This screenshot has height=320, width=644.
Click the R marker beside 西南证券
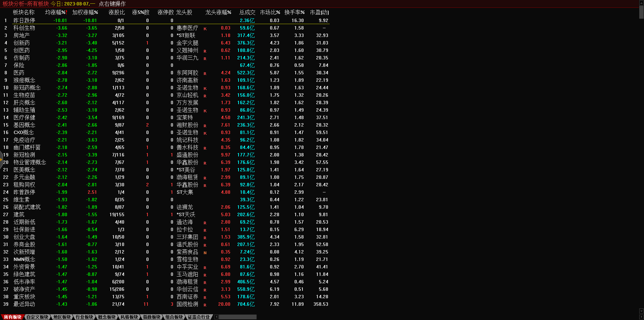[x=205, y=297]
